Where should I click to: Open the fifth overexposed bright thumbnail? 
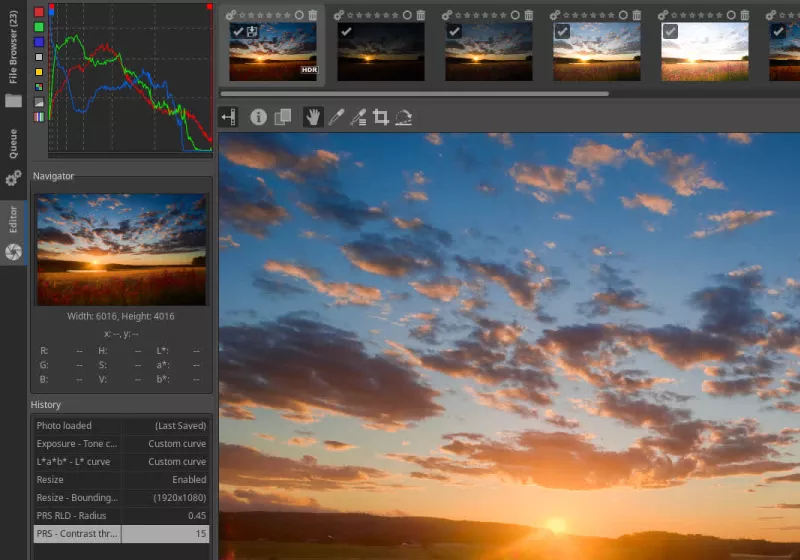(705, 52)
